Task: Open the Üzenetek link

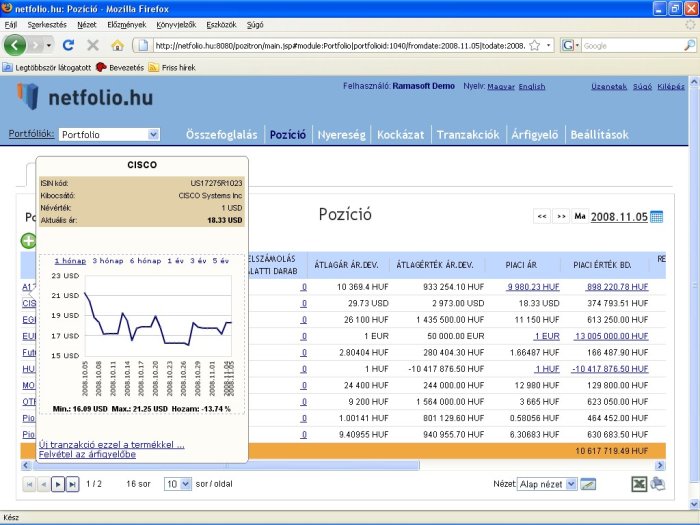Action: (x=609, y=87)
